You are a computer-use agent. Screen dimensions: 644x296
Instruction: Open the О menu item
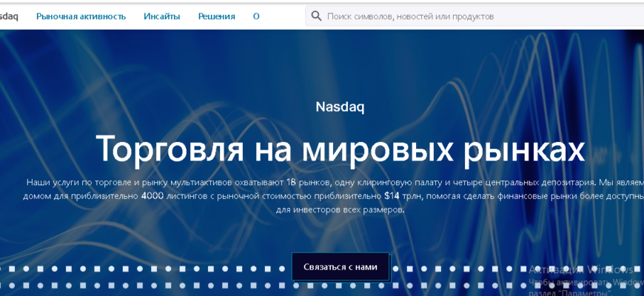point(256,16)
